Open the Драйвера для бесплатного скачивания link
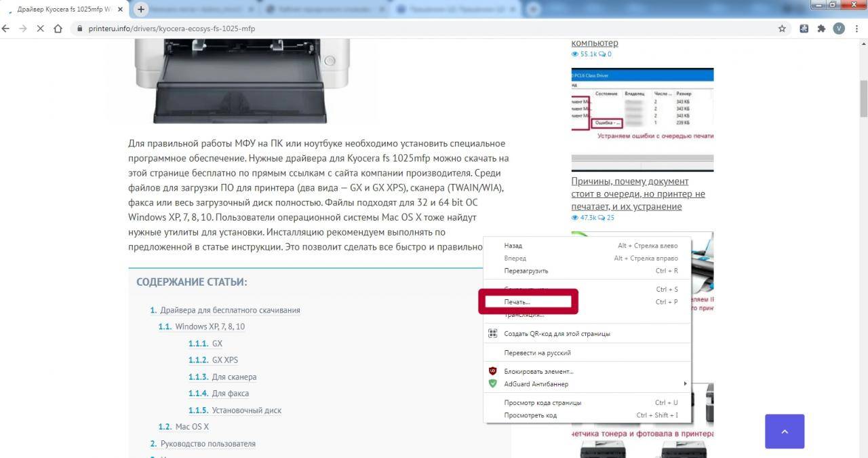Viewport: 868px width, 458px height. coord(230,310)
